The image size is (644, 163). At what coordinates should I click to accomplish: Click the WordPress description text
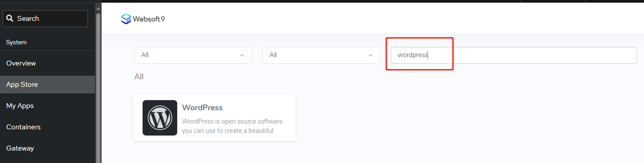click(x=232, y=126)
